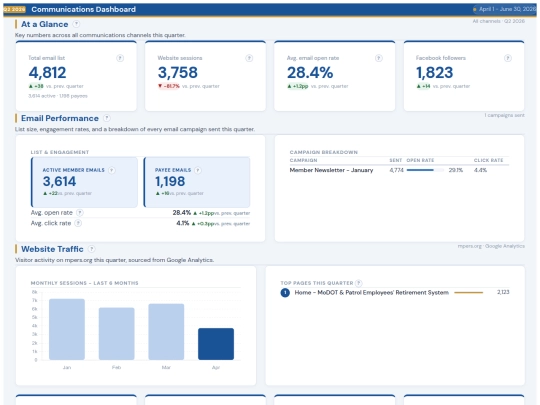Click the Campaign column header
This screenshot has height=405, width=540.
click(303, 160)
